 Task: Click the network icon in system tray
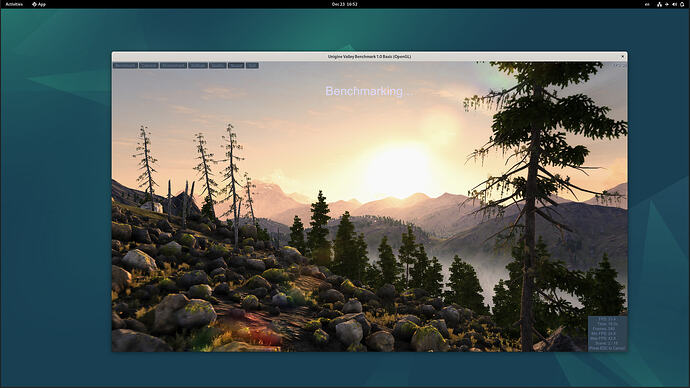pyautogui.click(x=659, y=4)
